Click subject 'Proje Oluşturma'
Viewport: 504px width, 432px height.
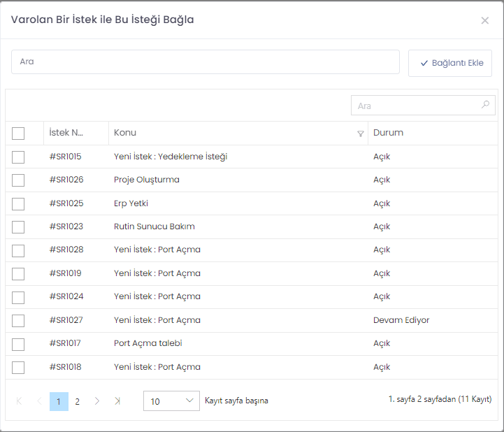coord(147,180)
